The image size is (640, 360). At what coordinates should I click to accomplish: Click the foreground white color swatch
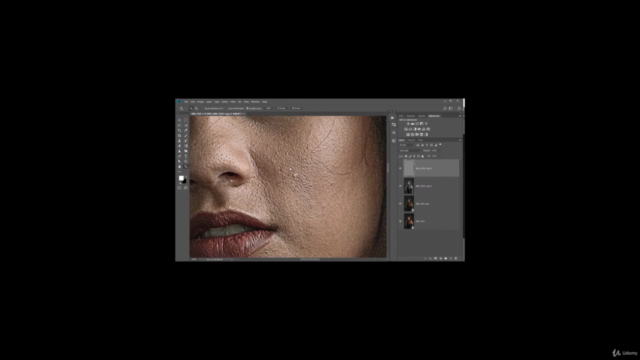tap(181, 178)
